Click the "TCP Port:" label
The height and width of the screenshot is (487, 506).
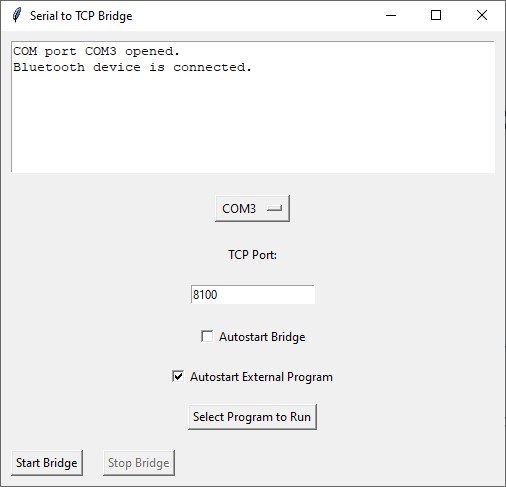coord(252,255)
